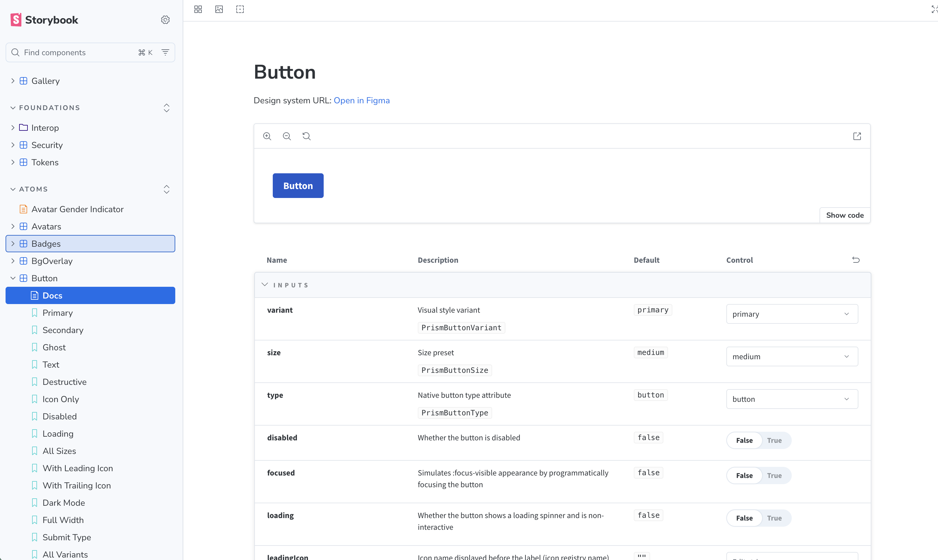Image resolution: width=938 pixels, height=560 pixels.
Task: Set focused control to False
Action: [x=744, y=476]
